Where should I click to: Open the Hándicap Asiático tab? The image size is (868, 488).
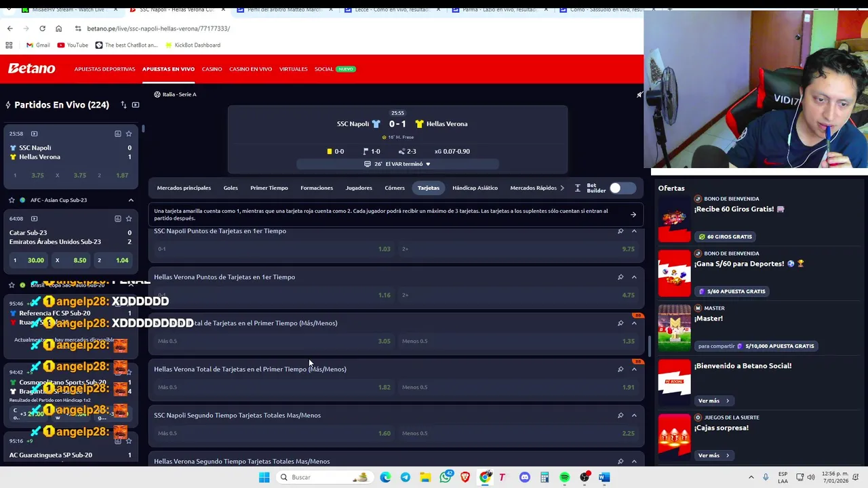pos(475,188)
